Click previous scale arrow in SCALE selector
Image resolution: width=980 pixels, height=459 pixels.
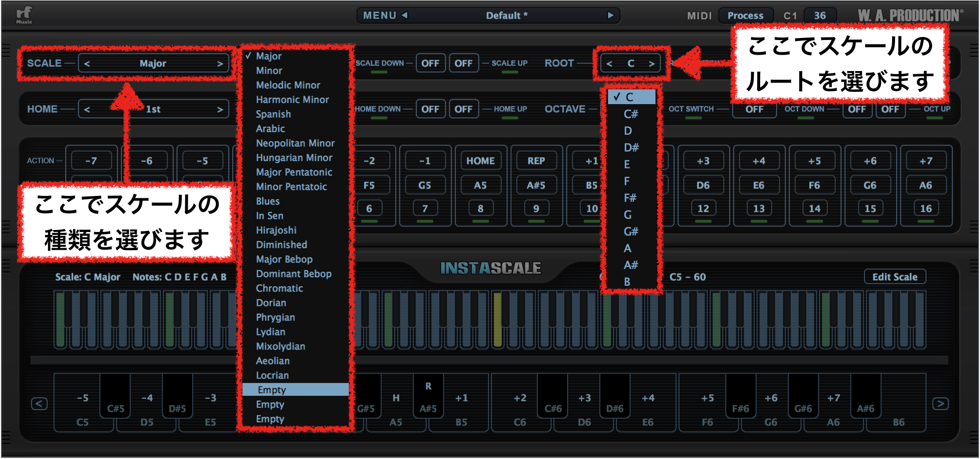click(87, 64)
